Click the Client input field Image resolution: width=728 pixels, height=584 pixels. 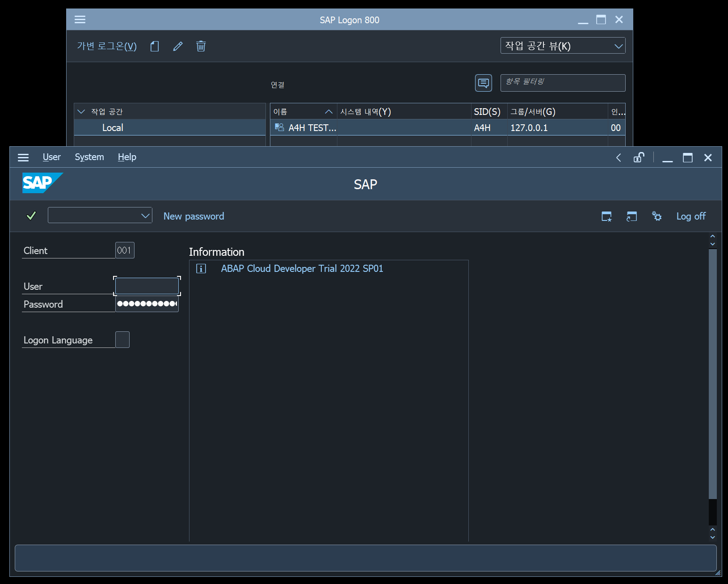pos(125,250)
